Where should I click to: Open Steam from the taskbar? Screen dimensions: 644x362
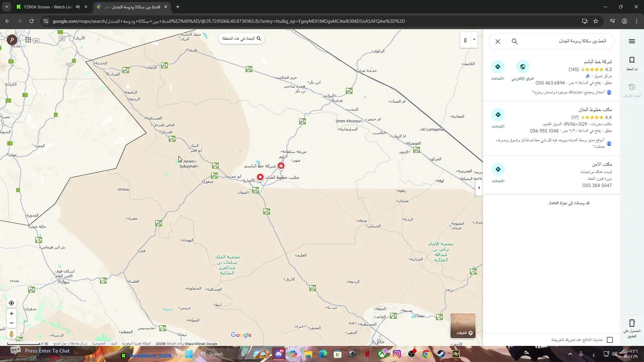pyautogui.click(x=441, y=354)
